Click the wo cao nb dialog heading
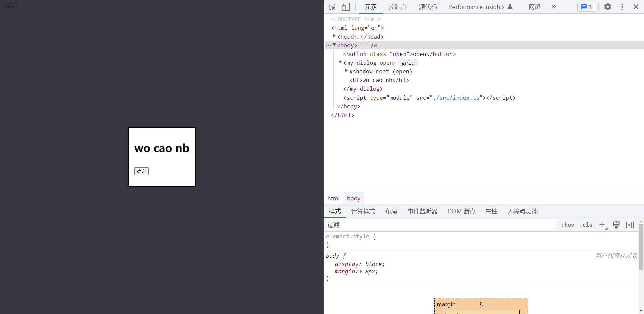 point(162,148)
